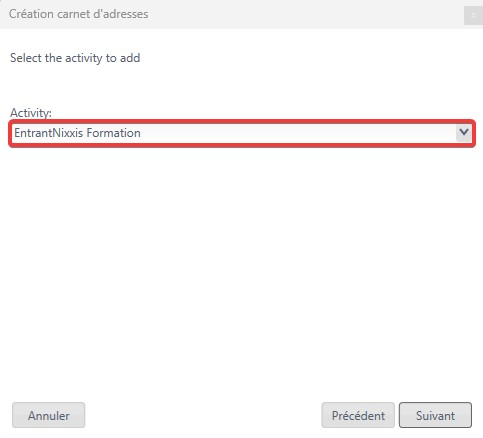Image resolution: width=483 pixels, height=438 pixels.
Task: Proceed to next step via Suivant
Action: 435,415
